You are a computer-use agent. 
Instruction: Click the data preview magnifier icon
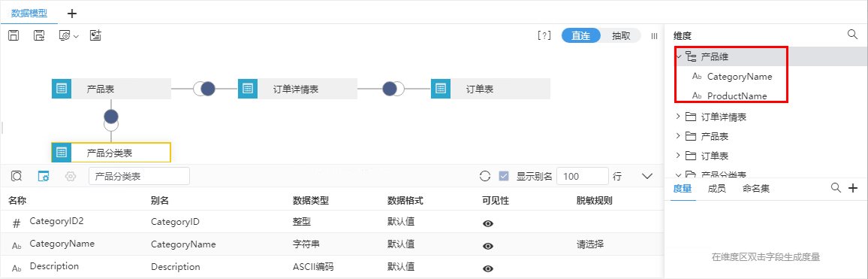tap(17, 177)
